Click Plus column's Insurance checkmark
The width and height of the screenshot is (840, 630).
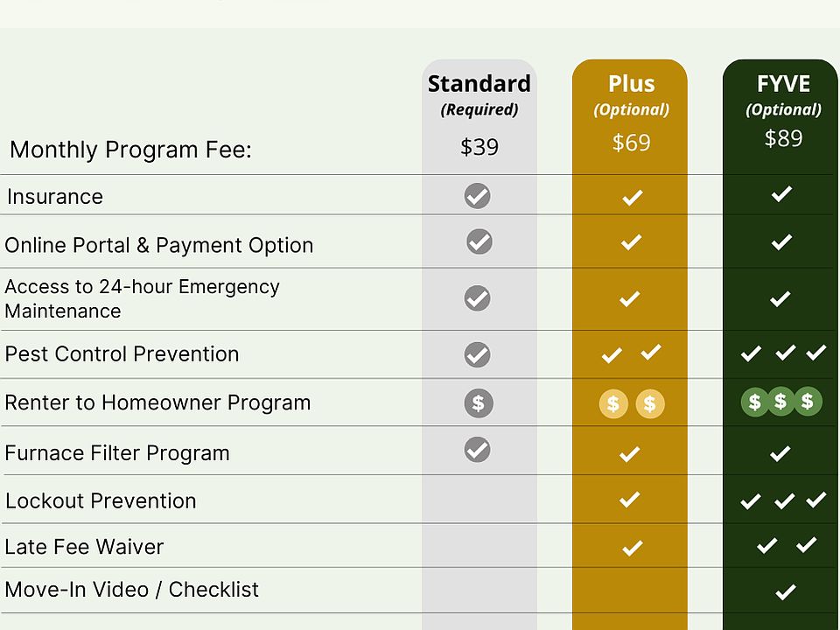tap(632, 198)
